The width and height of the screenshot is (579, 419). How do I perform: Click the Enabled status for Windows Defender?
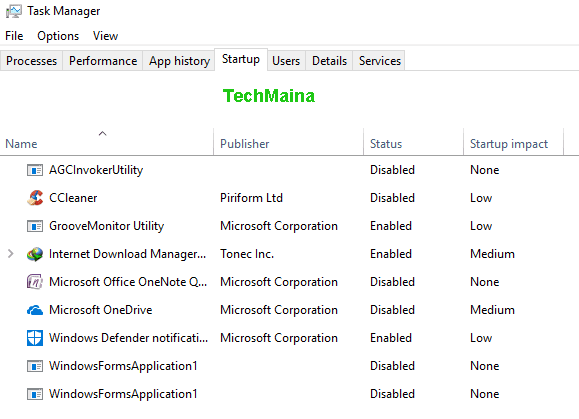click(x=391, y=338)
